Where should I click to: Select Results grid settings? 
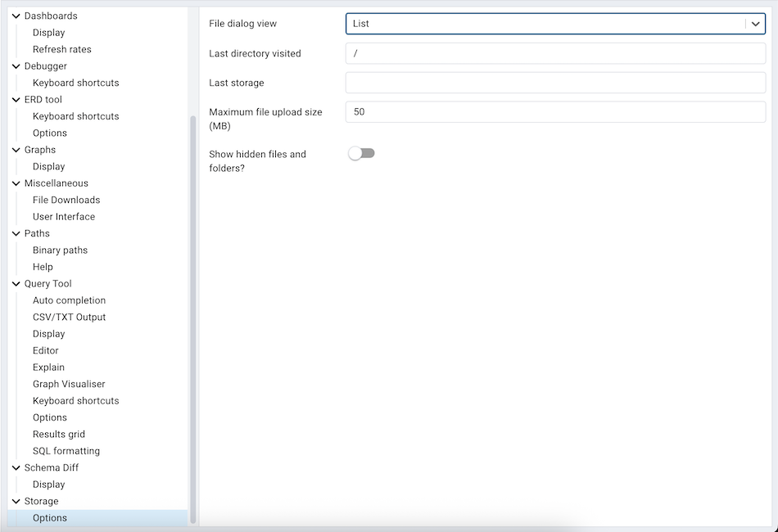click(57, 434)
